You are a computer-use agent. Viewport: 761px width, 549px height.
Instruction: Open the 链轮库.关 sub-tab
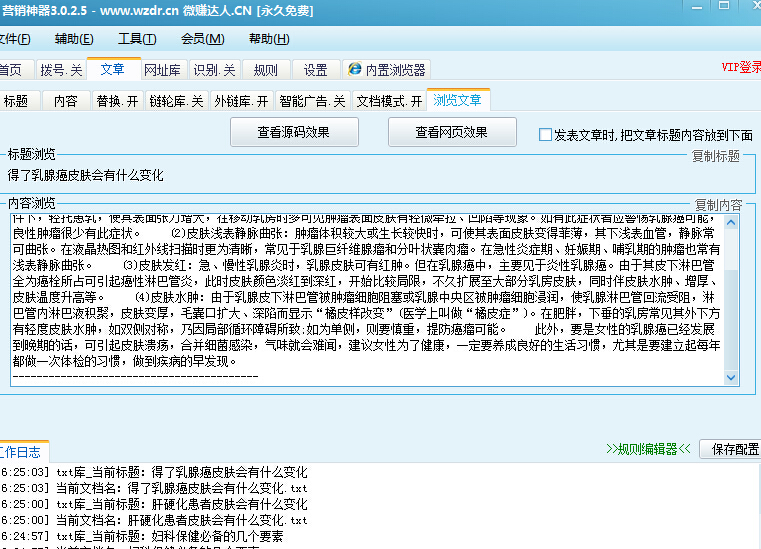[x=177, y=101]
